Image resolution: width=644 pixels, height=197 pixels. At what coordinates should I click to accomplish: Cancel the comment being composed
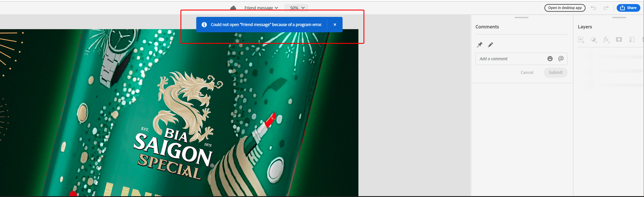527,72
